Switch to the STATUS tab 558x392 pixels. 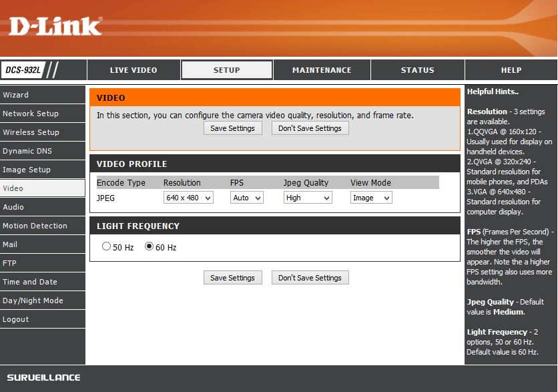[417, 69]
